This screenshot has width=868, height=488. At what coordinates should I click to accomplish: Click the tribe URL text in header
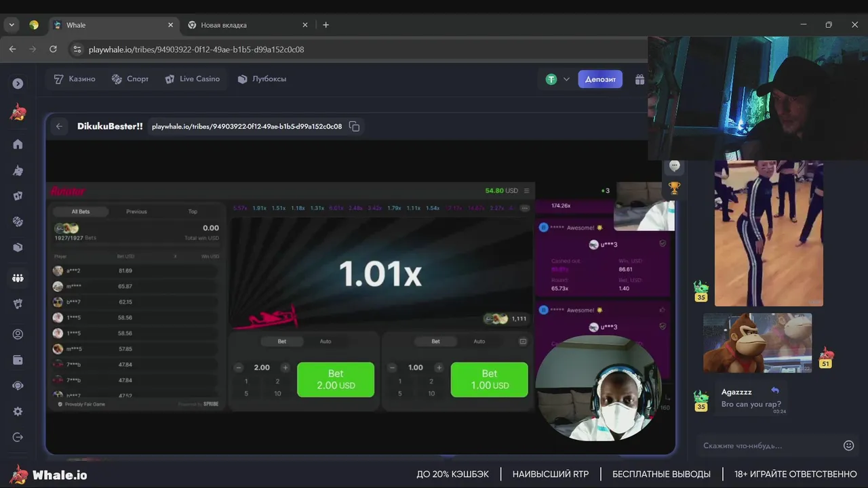pyautogui.click(x=247, y=126)
